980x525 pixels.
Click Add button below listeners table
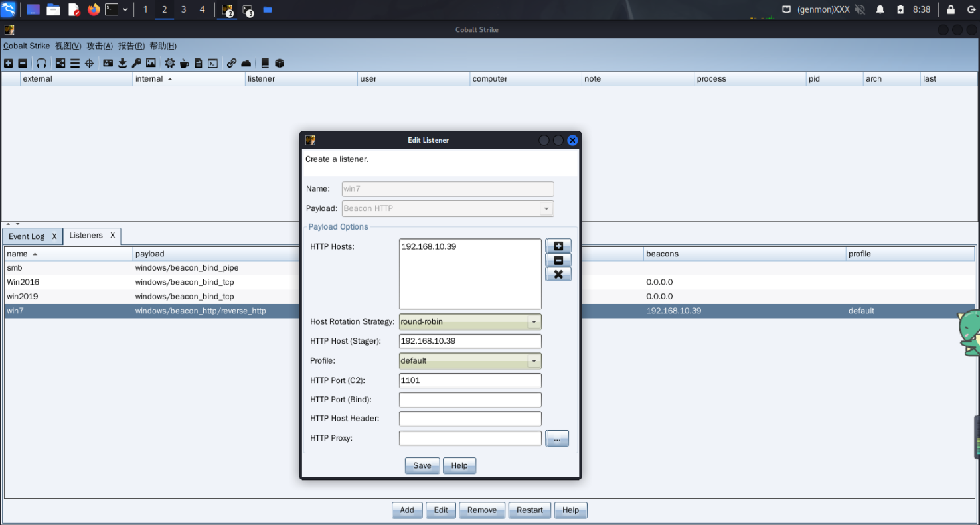click(407, 510)
